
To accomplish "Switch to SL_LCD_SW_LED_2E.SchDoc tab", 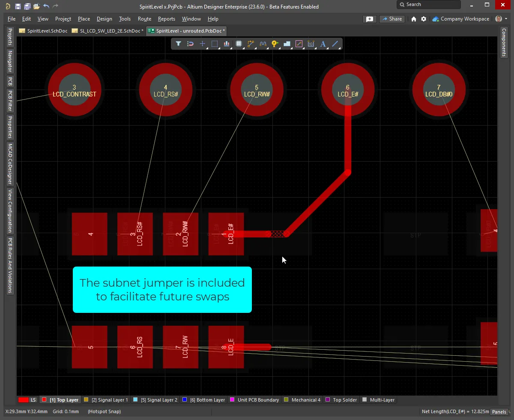I will click(x=108, y=31).
